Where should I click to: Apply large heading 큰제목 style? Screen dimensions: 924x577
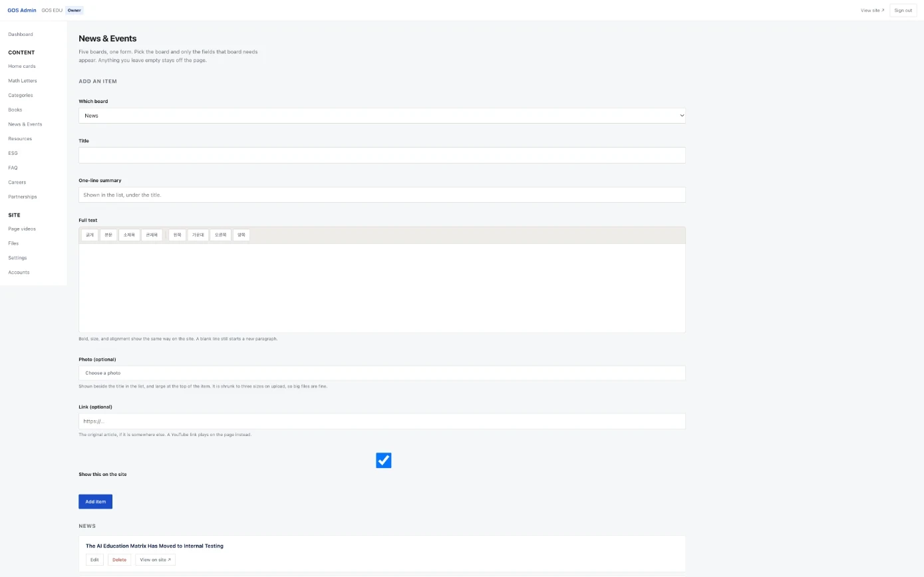(152, 235)
